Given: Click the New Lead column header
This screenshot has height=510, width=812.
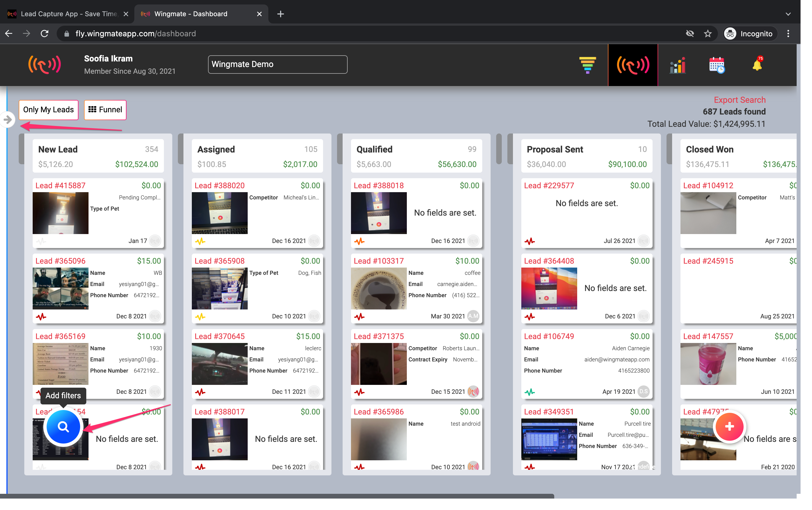Looking at the screenshot, I should pyautogui.click(x=98, y=156).
